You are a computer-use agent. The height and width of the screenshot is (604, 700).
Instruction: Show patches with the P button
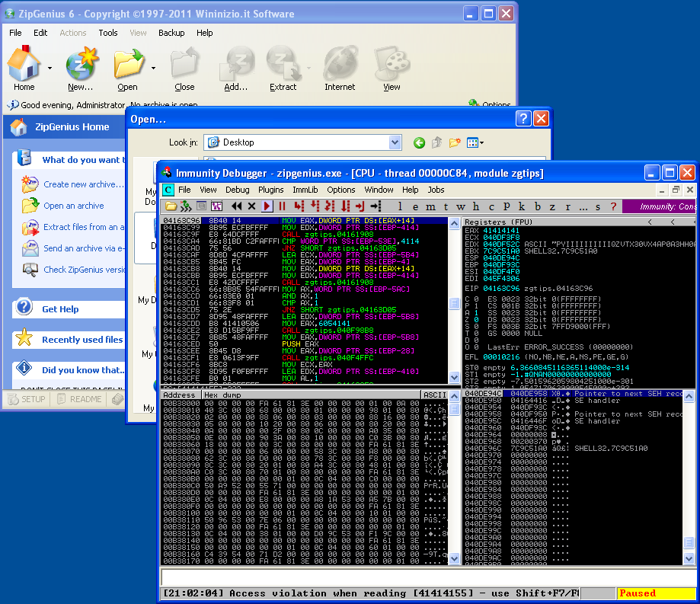click(x=507, y=206)
